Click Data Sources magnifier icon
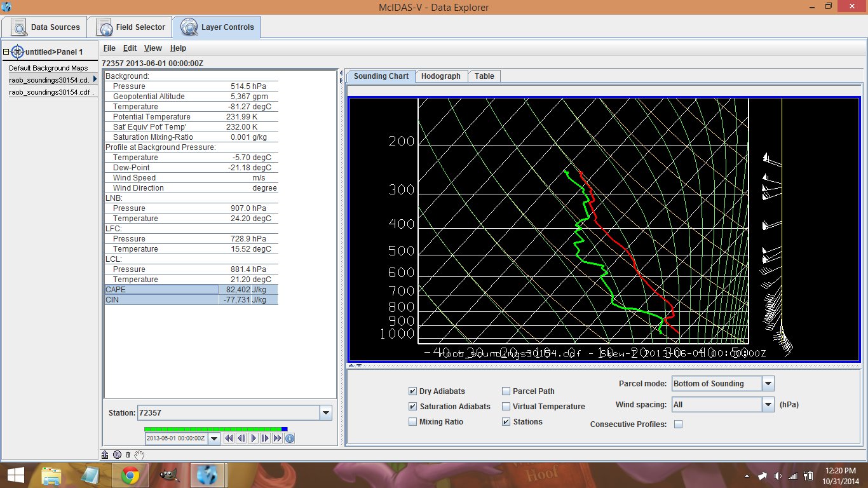 point(20,27)
